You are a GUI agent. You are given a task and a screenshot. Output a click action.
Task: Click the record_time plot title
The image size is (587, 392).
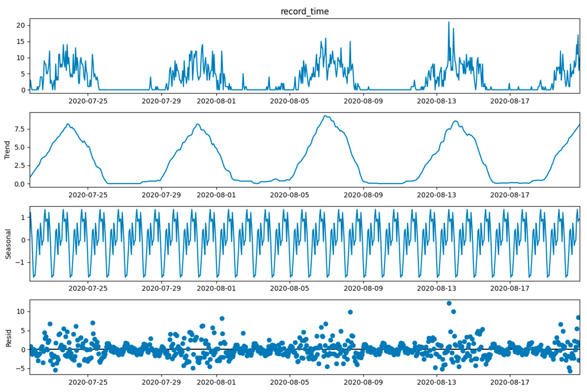pos(305,11)
